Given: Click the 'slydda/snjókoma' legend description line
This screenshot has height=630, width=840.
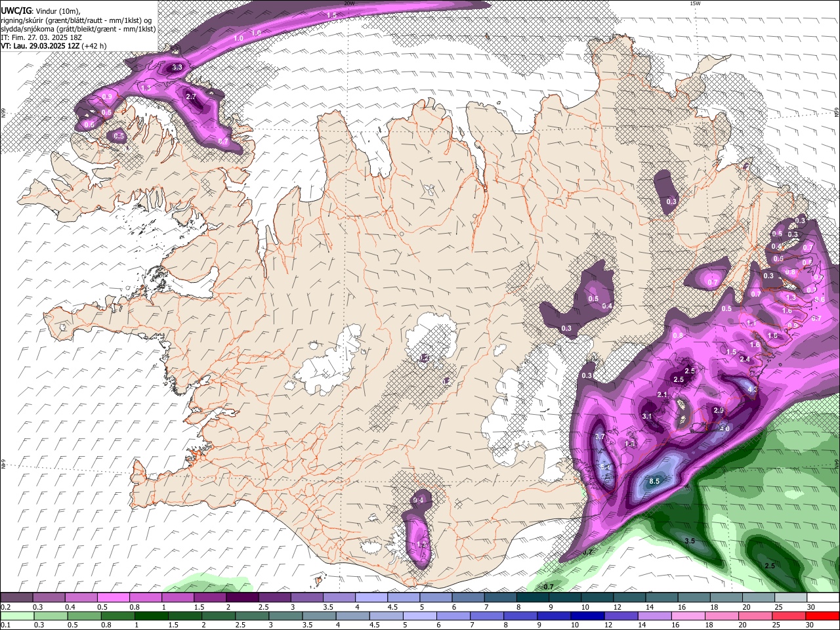Looking at the screenshot, I should pos(78,29).
